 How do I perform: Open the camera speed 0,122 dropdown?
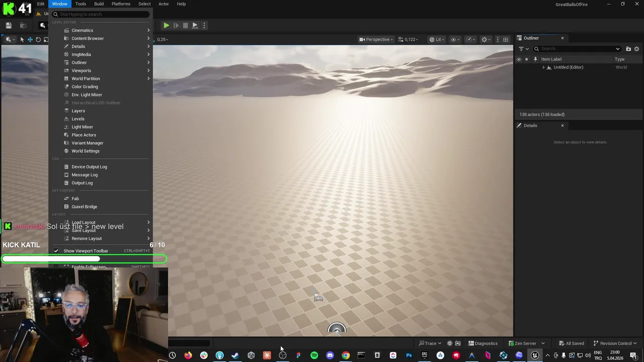408,39
